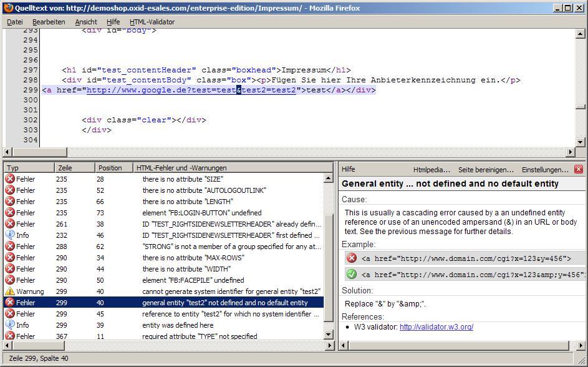Sort the list by Typ column header
Viewport: 588px width, 367px height.
[x=28, y=168]
